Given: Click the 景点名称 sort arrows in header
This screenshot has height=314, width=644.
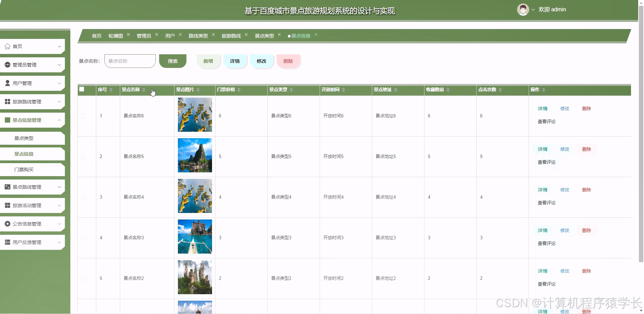Looking at the screenshot, I should (144, 89).
